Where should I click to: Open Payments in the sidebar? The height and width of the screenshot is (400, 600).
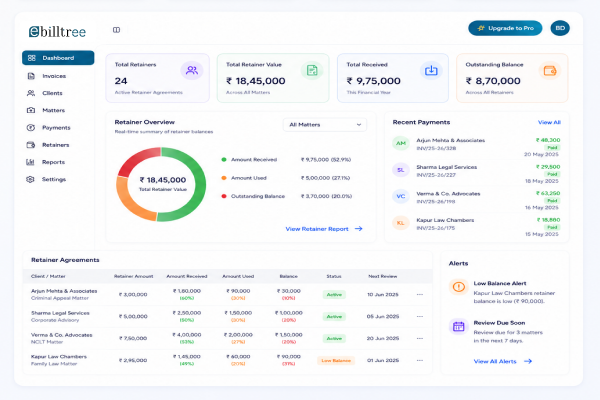58,127
